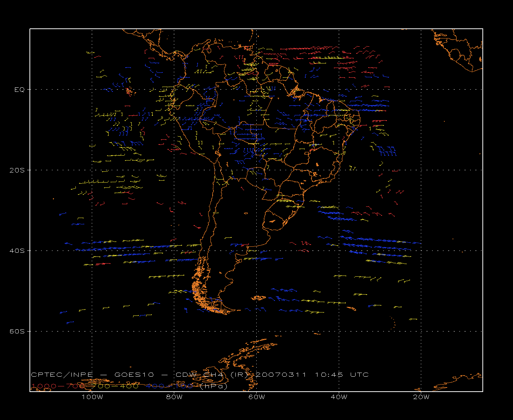This screenshot has height=420, width=513.
Task: Click the 'UTC' caption text
Action: (x=360, y=375)
